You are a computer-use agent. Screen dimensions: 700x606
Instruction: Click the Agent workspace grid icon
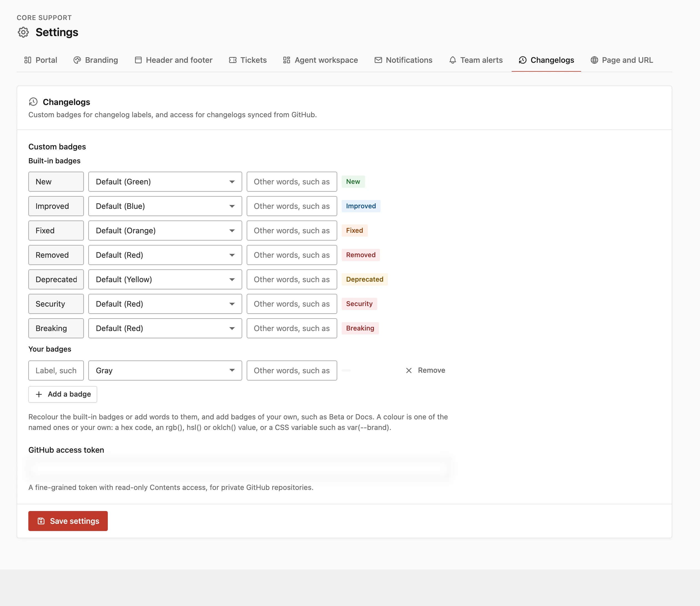[287, 60]
